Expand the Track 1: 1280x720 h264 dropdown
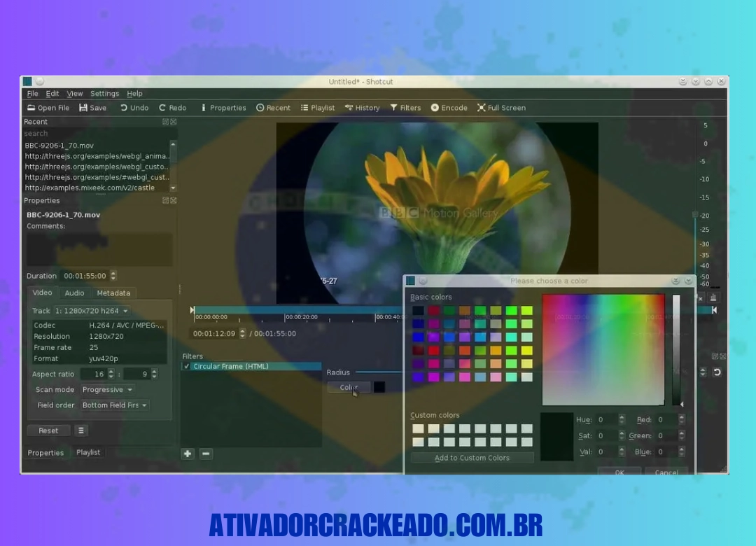756x546 pixels. [x=92, y=311]
